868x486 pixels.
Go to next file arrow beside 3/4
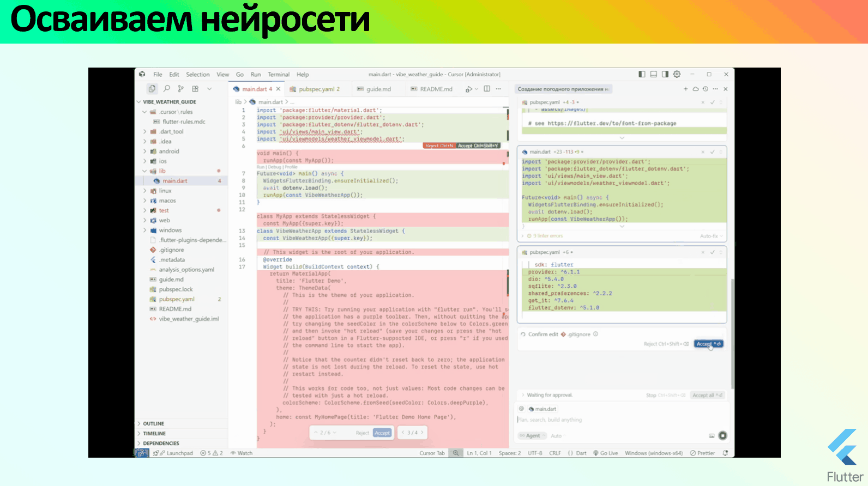(421, 433)
